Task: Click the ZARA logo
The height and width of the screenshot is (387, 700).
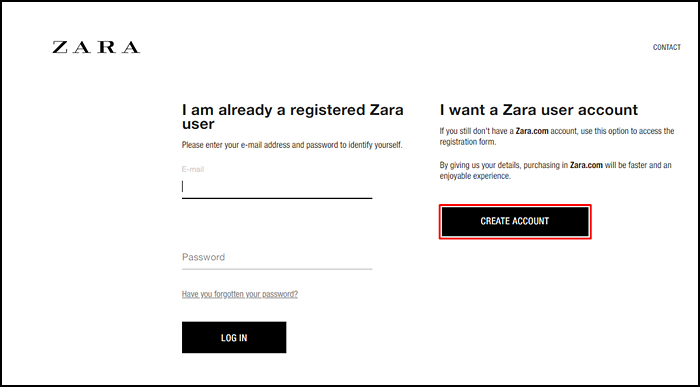Action: [x=96, y=47]
